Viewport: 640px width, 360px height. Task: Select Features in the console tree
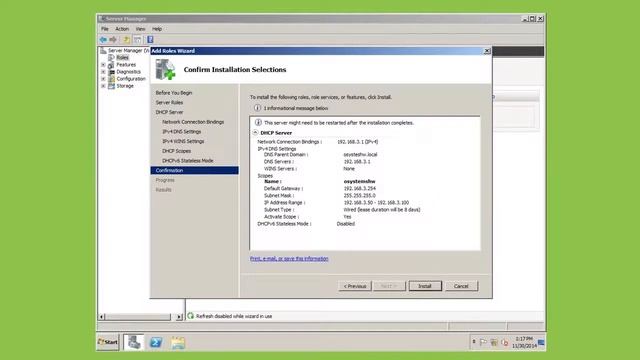[x=126, y=64]
